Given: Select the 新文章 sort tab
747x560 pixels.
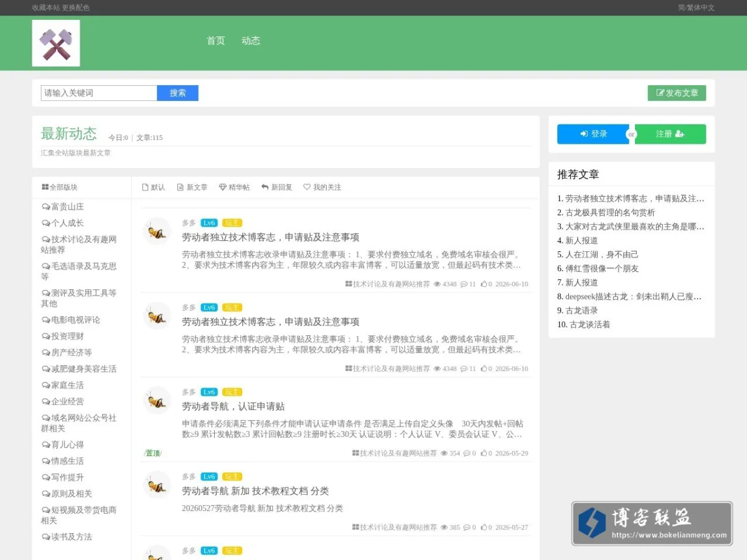Looking at the screenshot, I should click(x=192, y=187).
